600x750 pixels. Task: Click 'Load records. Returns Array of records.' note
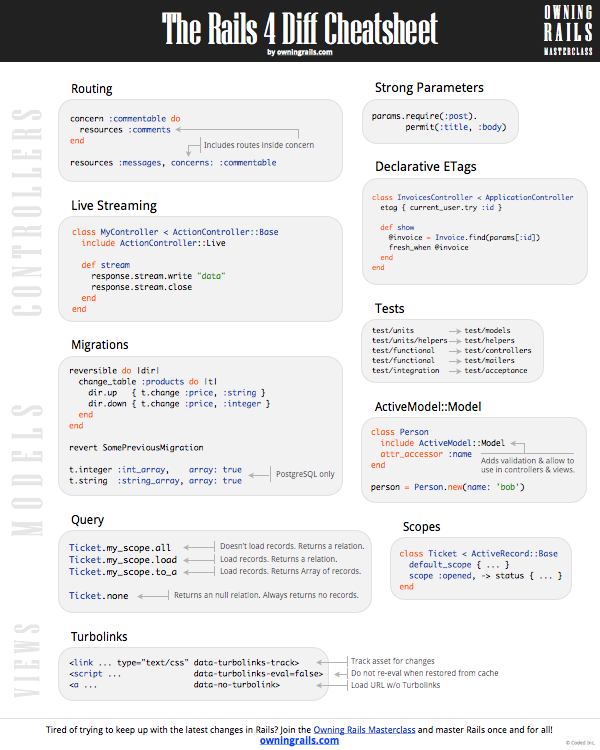coord(290,571)
